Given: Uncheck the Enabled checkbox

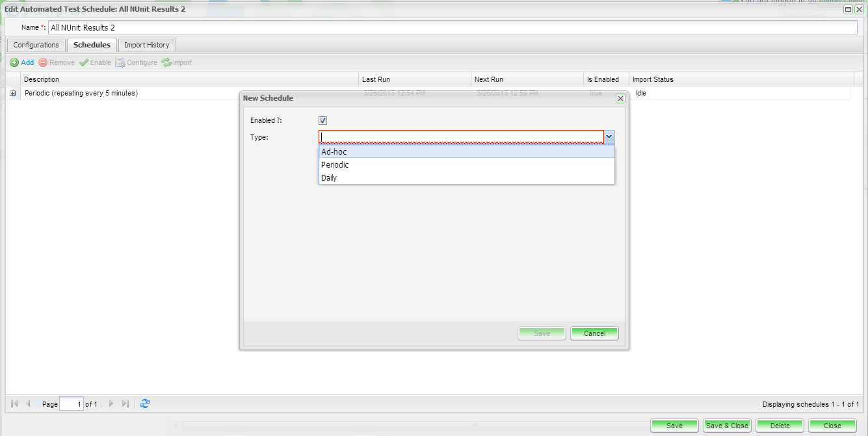Looking at the screenshot, I should (323, 120).
